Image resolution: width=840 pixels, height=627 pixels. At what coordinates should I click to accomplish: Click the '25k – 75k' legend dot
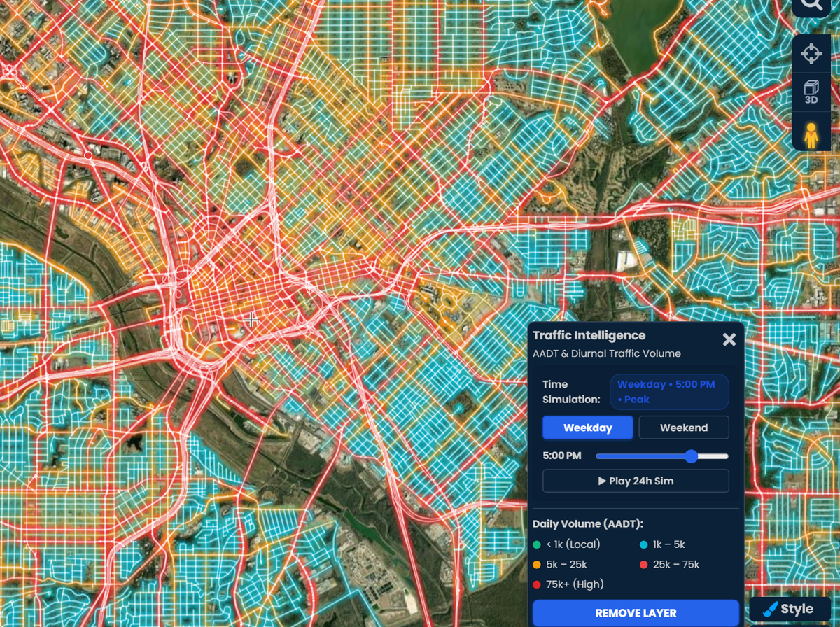click(x=643, y=564)
